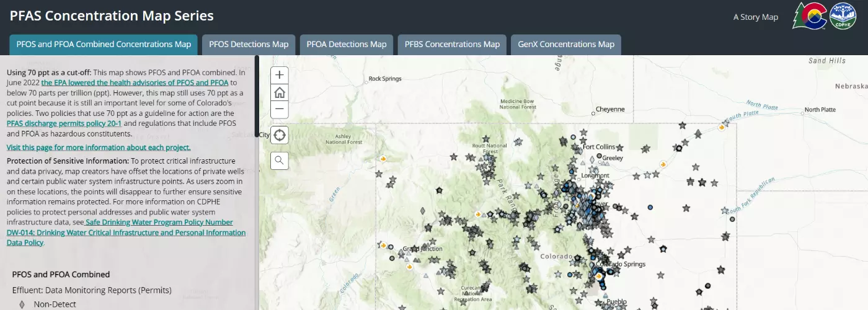Click the Rock Springs map label
868x310 pixels.
tap(385, 79)
